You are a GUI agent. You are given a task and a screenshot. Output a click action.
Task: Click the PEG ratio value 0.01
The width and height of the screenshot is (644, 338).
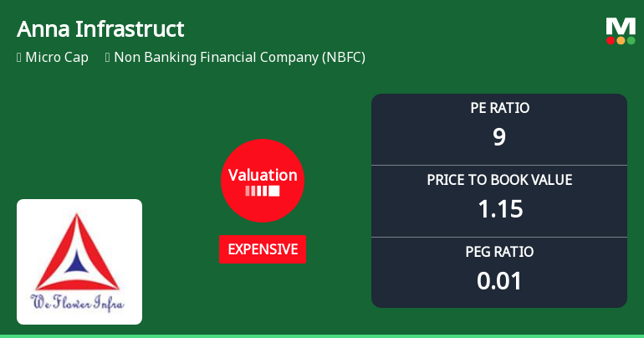pos(499,280)
